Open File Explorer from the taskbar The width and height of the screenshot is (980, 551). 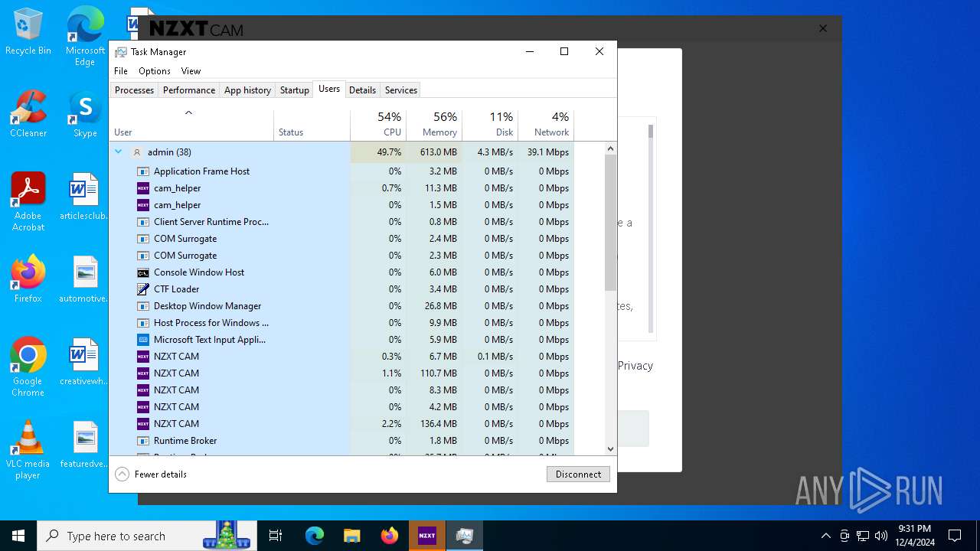351,536
